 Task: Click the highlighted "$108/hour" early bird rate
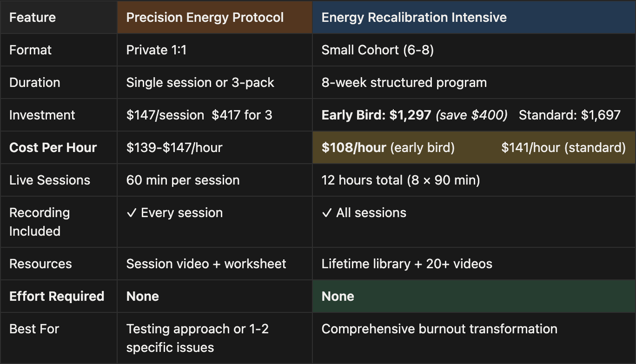pyautogui.click(x=354, y=148)
